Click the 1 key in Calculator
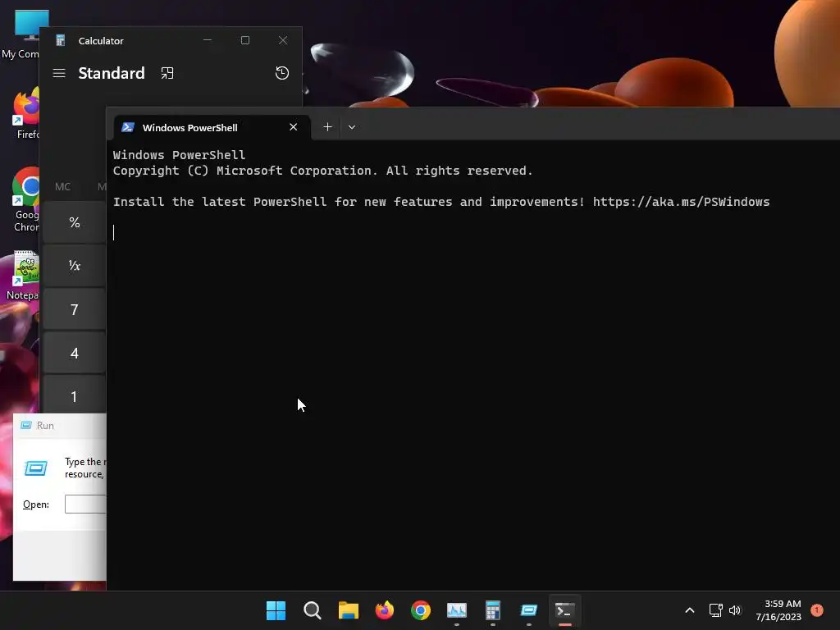This screenshot has width=840, height=630. pyautogui.click(x=75, y=396)
